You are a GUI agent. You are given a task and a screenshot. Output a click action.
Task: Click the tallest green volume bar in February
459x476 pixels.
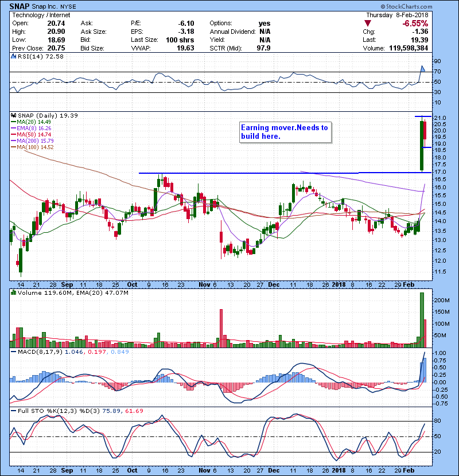coord(422,320)
